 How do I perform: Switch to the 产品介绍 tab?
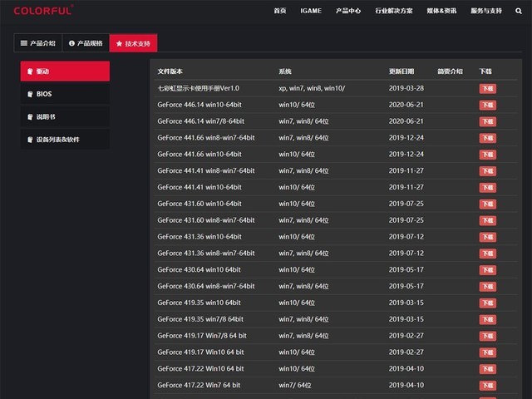click(x=37, y=43)
